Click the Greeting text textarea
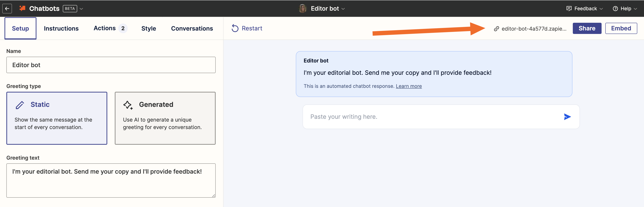 click(111, 181)
